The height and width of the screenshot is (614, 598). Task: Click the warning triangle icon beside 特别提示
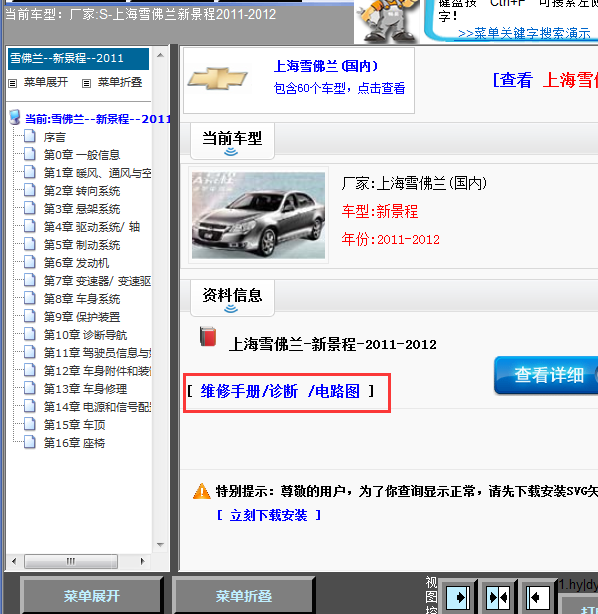(202, 491)
